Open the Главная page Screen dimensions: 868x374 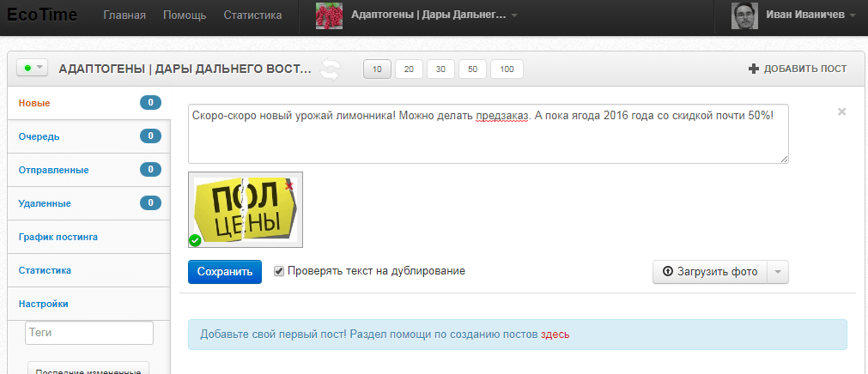124,15
